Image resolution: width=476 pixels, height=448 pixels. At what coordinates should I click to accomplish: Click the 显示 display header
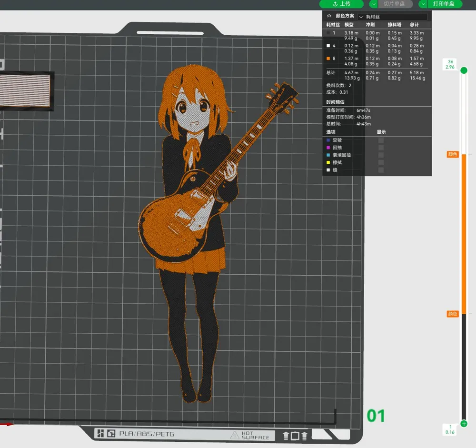[381, 132]
